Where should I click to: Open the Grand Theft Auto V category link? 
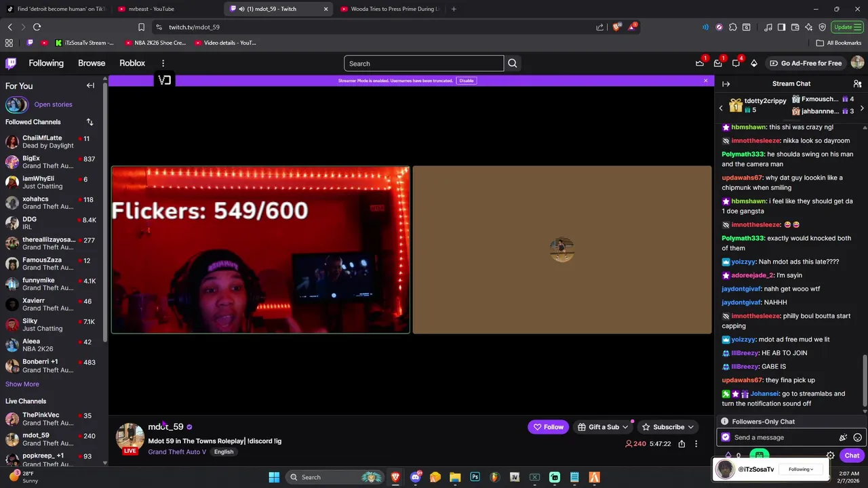click(177, 451)
